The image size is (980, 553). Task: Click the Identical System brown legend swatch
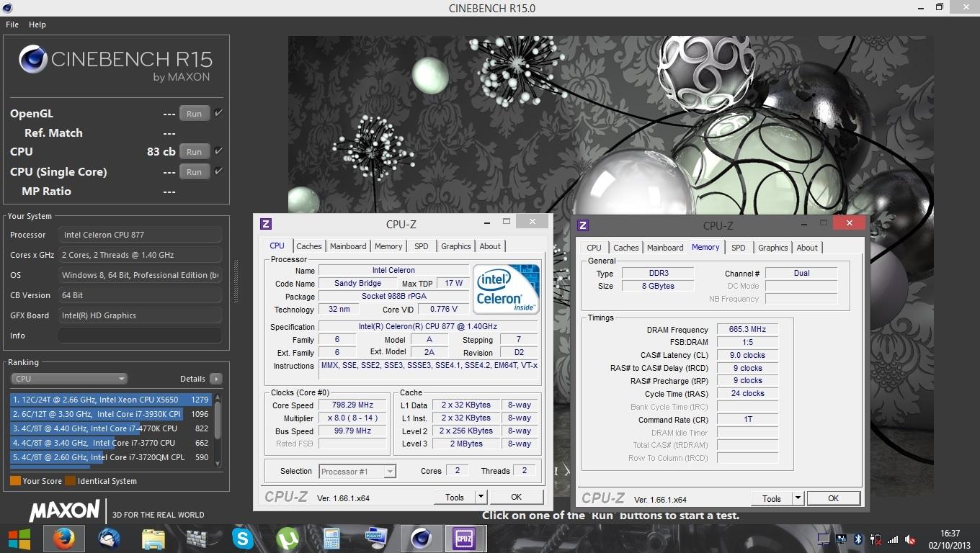click(x=70, y=481)
